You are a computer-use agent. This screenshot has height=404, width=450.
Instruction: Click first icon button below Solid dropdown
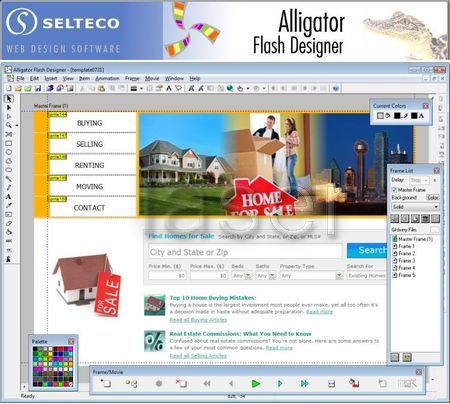pos(395,219)
